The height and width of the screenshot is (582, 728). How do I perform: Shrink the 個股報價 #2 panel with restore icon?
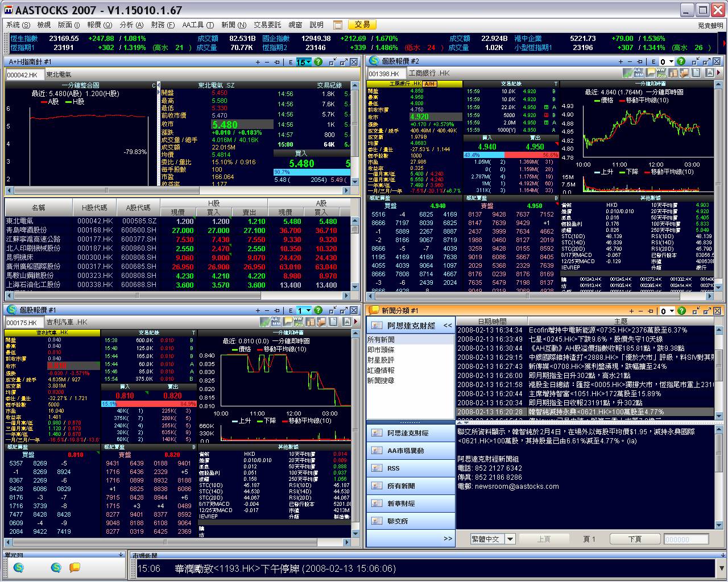click(x=696, y=61)
